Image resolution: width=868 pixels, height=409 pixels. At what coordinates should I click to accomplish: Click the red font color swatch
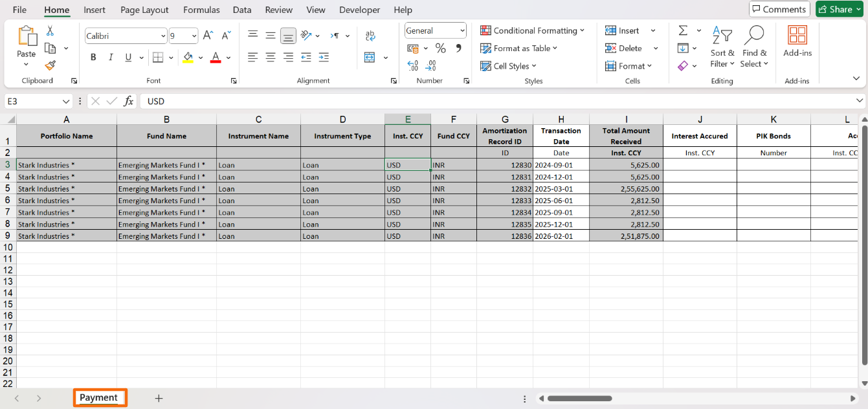point(216,58)
